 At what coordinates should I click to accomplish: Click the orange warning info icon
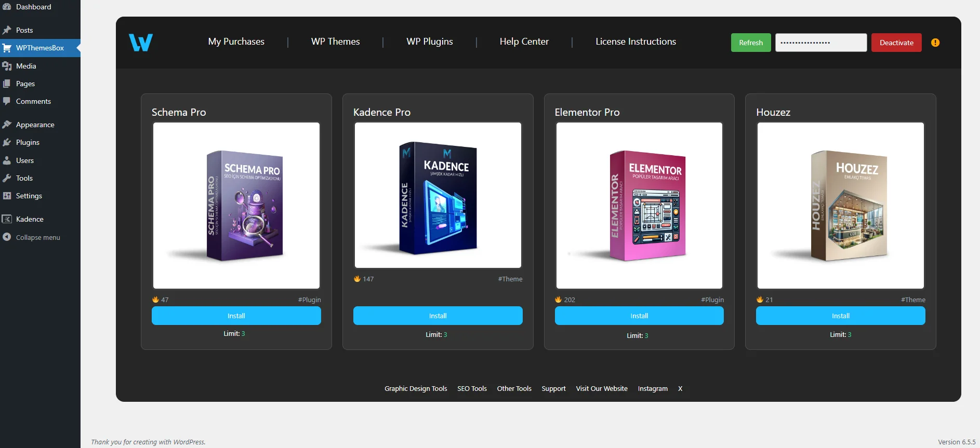point(935,43)
